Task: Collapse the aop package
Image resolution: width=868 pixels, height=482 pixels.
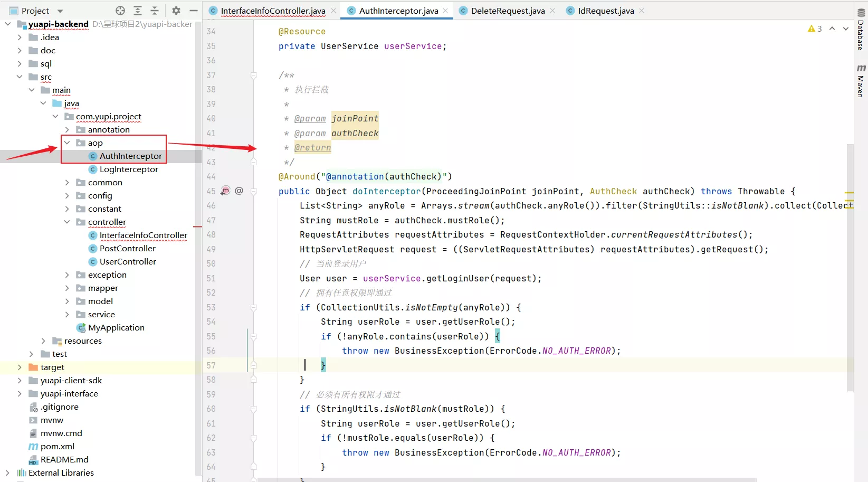Action: tap(67, 143)
